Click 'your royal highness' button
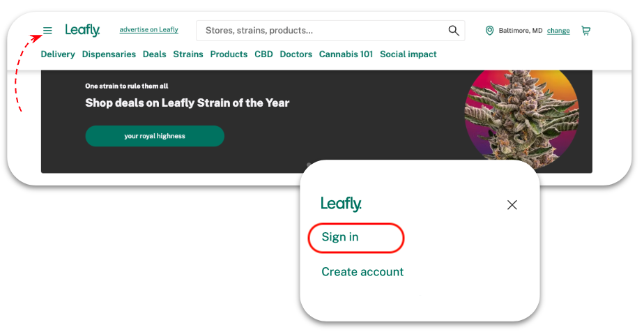Screen dimensions: 644x334 (155, 136)
